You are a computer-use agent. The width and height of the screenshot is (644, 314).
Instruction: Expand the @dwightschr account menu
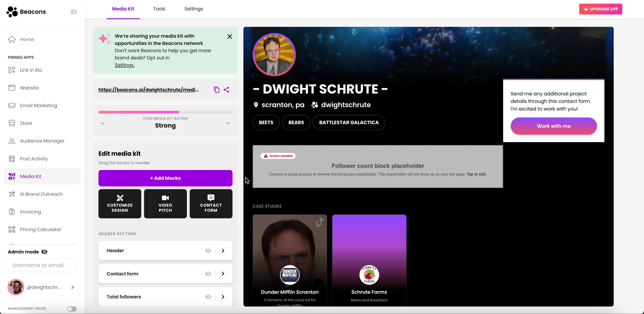72,287
